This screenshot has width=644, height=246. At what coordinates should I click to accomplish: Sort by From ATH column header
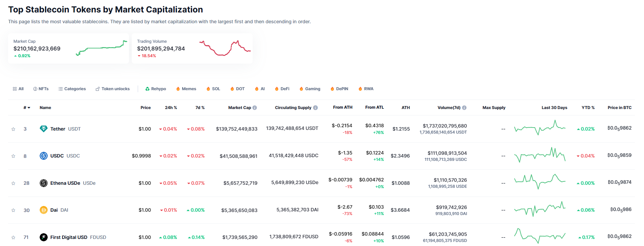click(343, 107)
